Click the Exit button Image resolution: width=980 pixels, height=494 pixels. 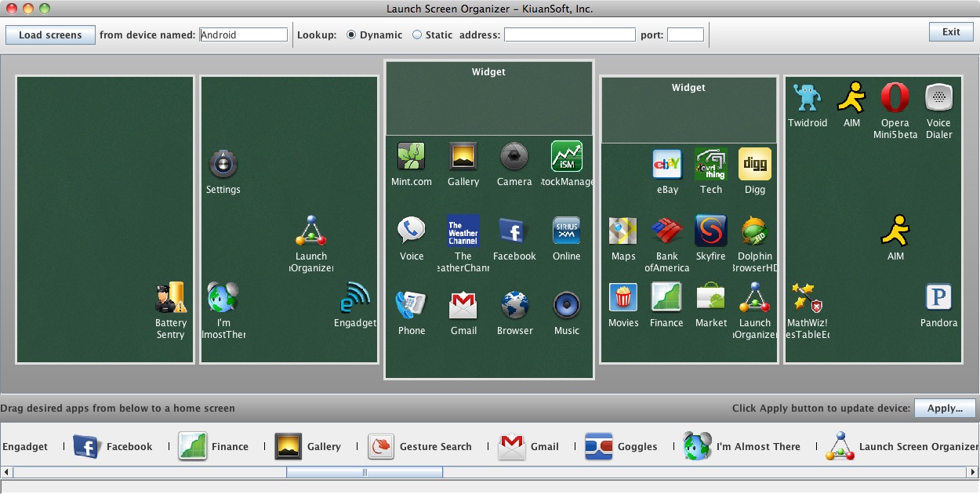pos(951,32)
